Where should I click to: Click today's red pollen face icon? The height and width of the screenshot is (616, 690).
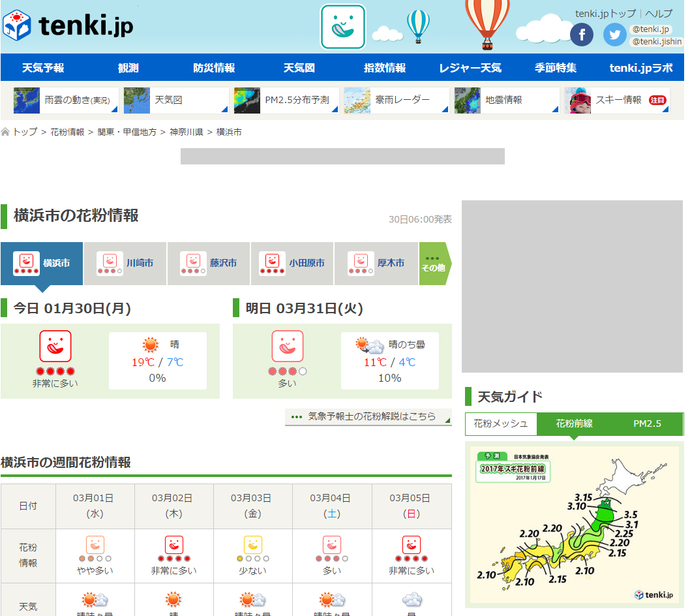[x=55, y=346]
